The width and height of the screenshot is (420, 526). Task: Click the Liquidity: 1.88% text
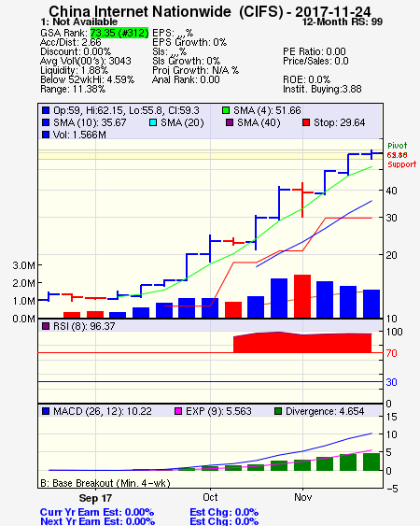[74, 70]
